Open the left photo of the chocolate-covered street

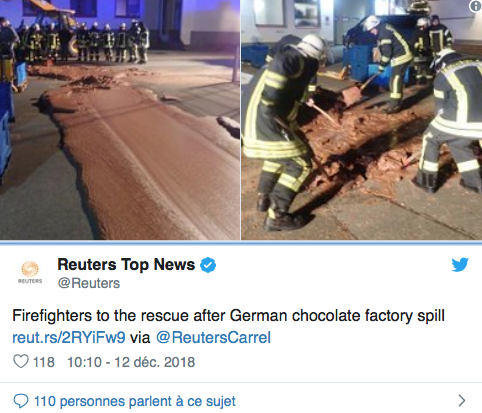(x=120, y=120)
